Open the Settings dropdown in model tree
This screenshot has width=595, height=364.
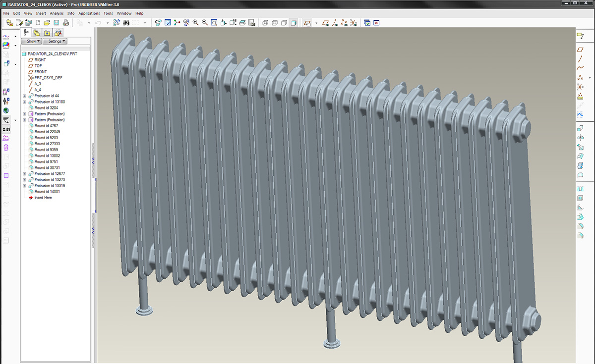(x=55, y=41)
